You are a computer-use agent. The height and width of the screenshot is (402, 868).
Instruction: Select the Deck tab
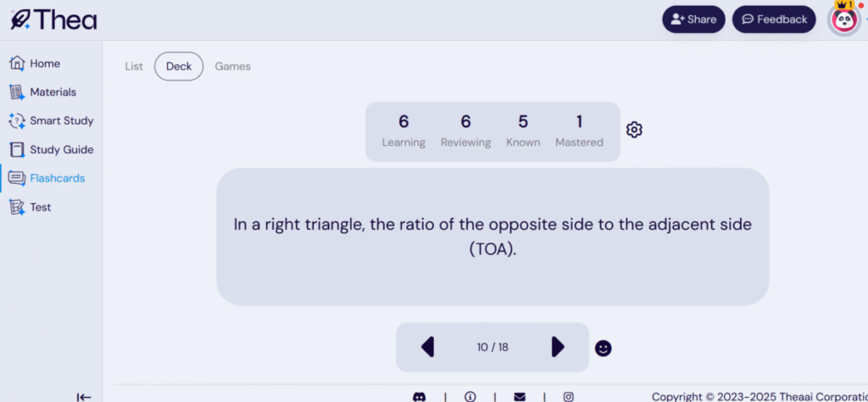click(179, 66)
